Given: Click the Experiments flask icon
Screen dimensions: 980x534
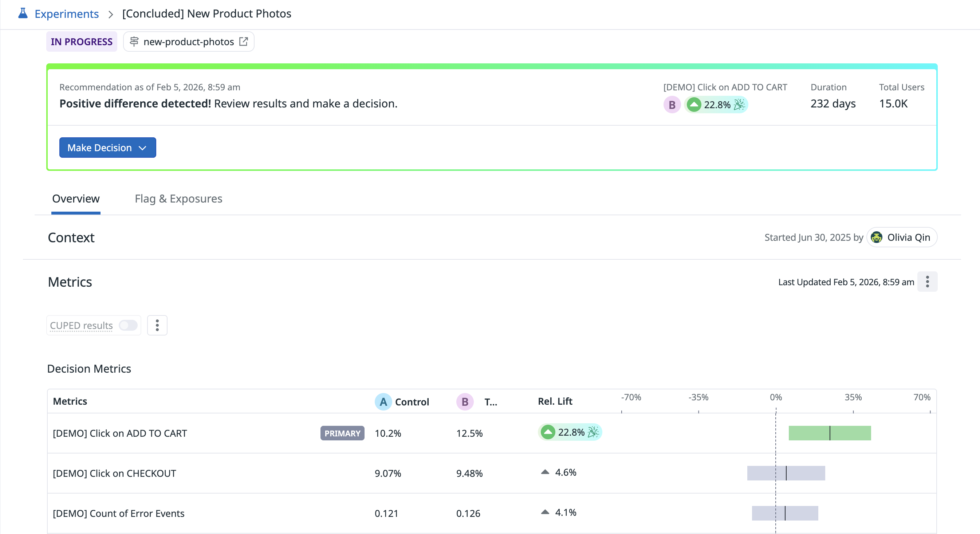Looking at the screenshot, I should point(23,13).
